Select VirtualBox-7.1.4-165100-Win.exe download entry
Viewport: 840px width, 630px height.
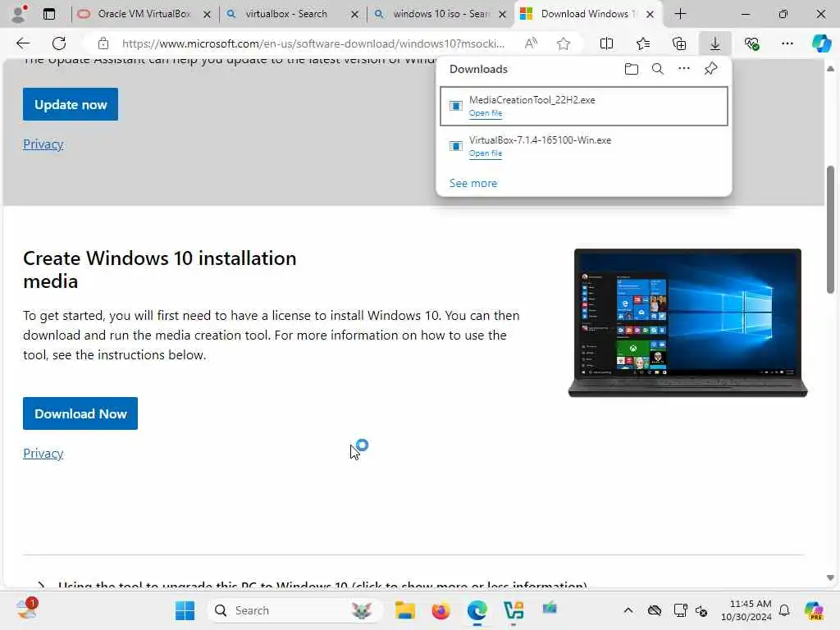[x=584, y=146]
